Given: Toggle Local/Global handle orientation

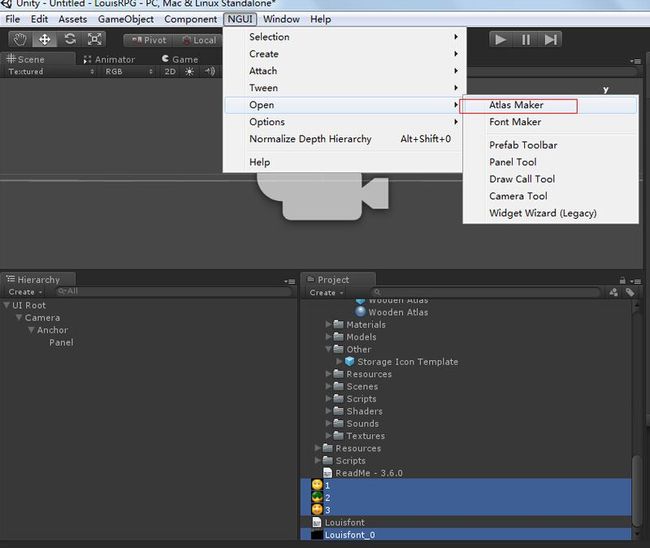Looking at the screenshot, I should pos(199,40).
